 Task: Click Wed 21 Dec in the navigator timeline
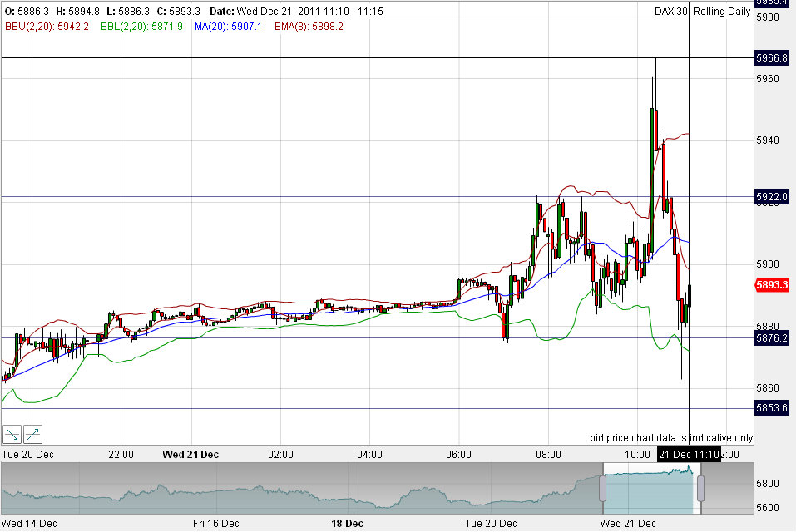pyautogui.click(x=628, y=524)
